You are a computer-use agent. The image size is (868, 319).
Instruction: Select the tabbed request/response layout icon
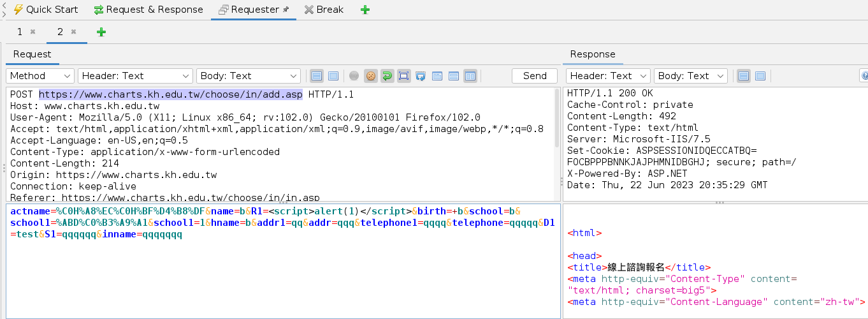pyautogui.click(x=437, y=76)
